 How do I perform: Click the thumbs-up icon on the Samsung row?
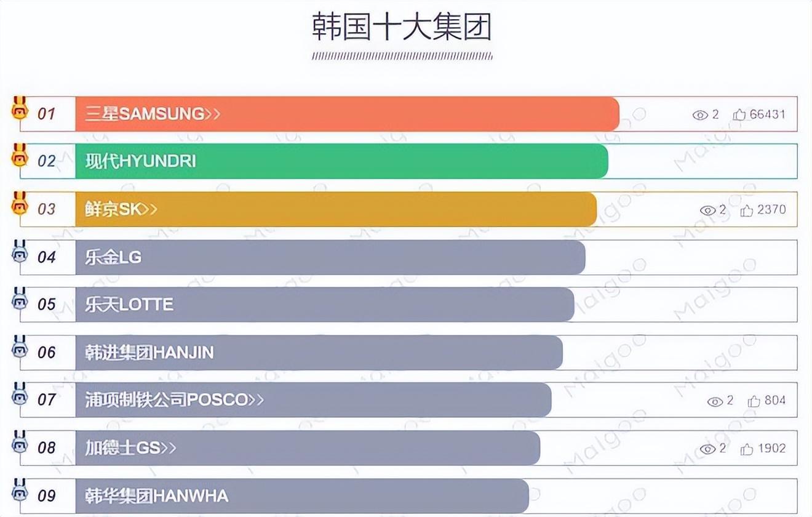(739, 114)
